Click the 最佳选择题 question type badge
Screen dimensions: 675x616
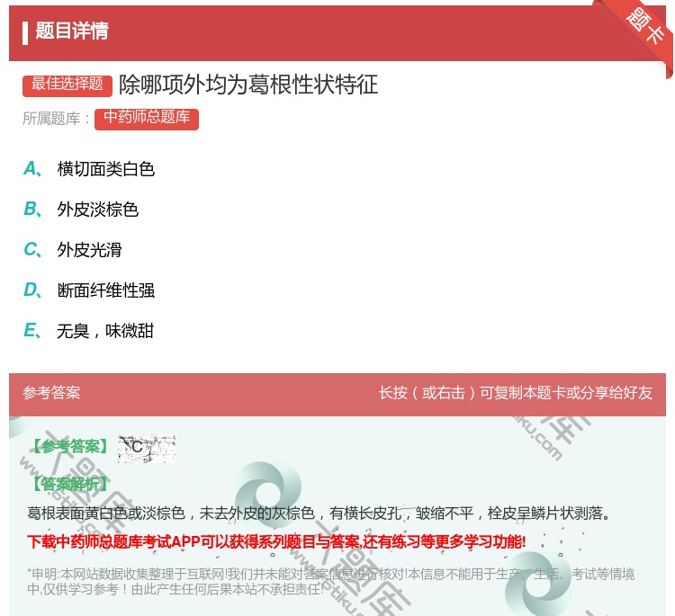(67, 85)
